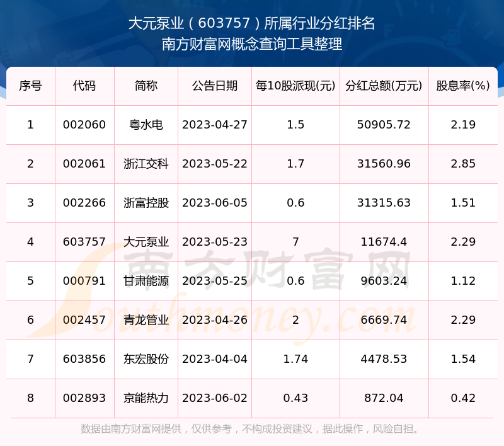
Task: Click per-10-share payout 0.43
Action: coord(295,398)
